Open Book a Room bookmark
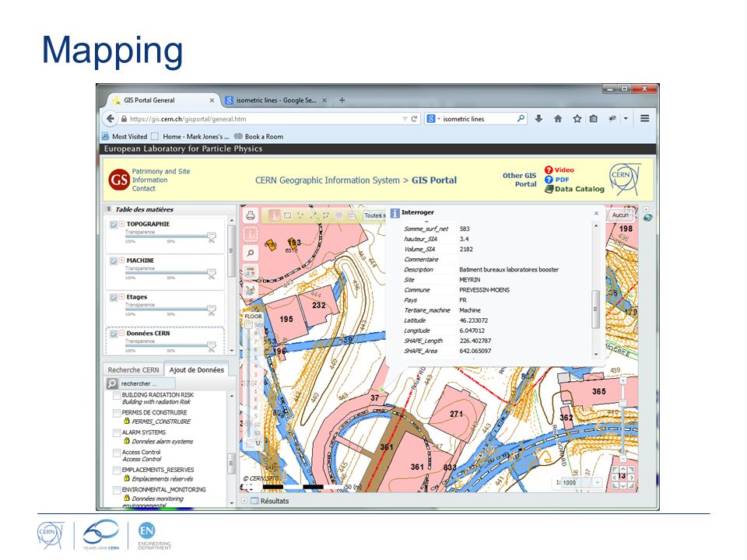This screenshot has height=560, width=747. tap(258, 137)
